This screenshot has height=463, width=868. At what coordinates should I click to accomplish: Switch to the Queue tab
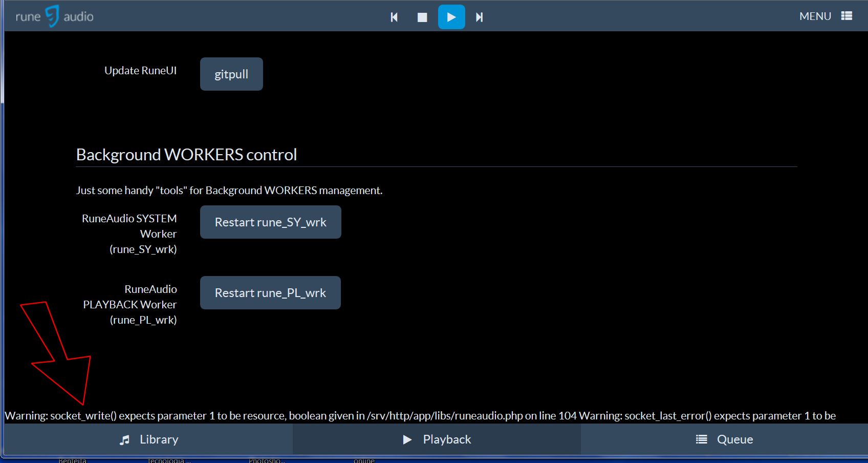(x=724, y=439)
